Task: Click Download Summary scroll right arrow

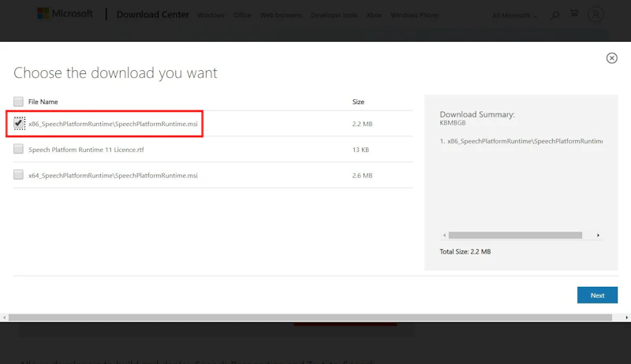Action: [598, 236]
